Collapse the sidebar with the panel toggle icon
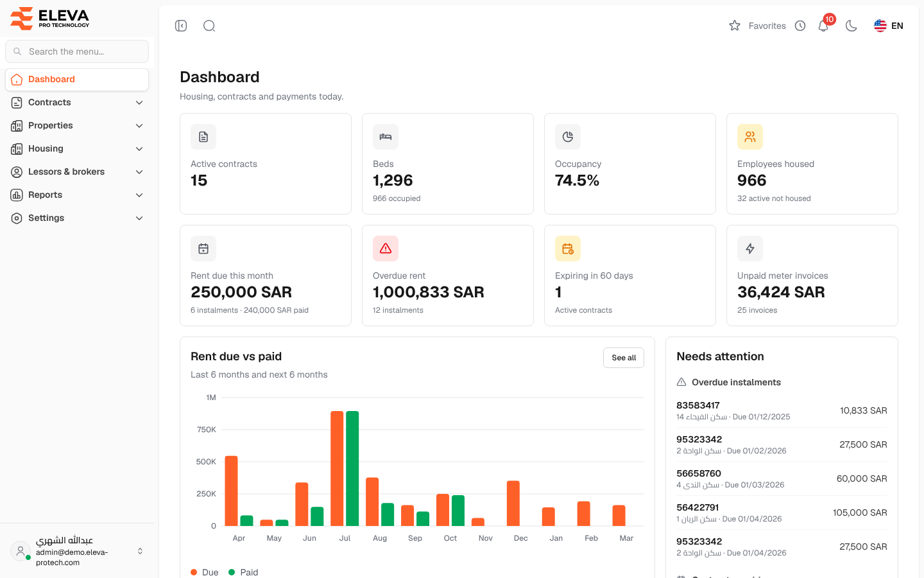The height and width of the screenshot is (578, 924). pos(181,26)
